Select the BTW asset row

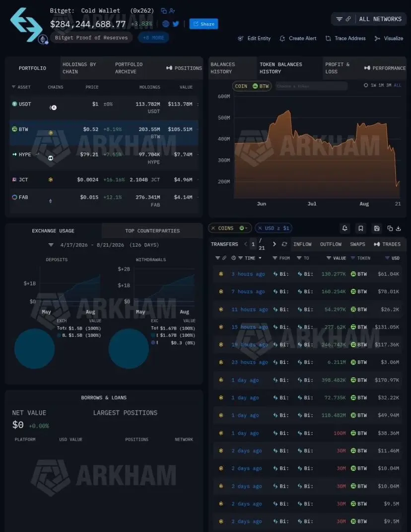[104, 133]
